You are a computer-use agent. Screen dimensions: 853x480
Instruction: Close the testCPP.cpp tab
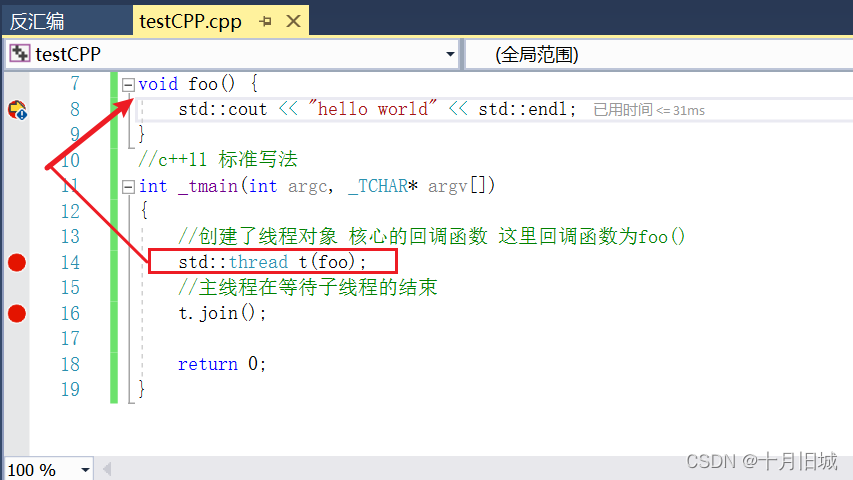click(x=293, y=22)
